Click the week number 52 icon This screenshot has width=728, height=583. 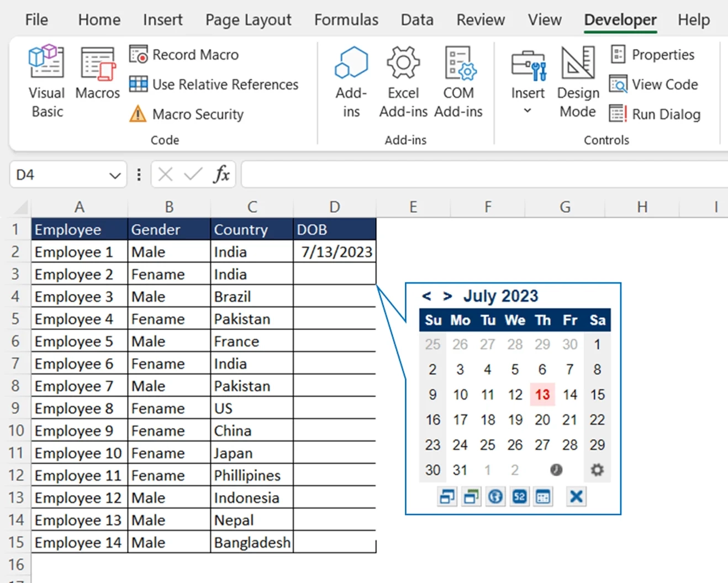(x=519, y=497)
